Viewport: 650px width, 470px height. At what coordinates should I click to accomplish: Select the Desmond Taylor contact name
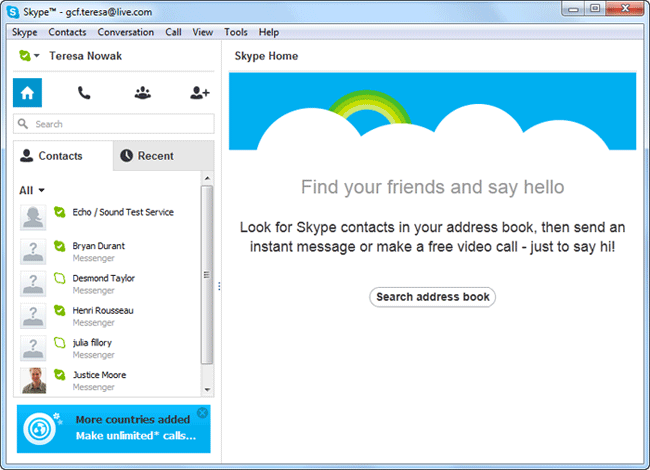(x=104, y=278)
